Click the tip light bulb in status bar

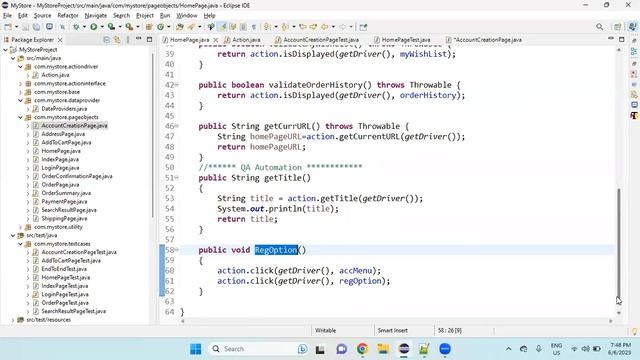pyautogui.click(x=634, y=331)
